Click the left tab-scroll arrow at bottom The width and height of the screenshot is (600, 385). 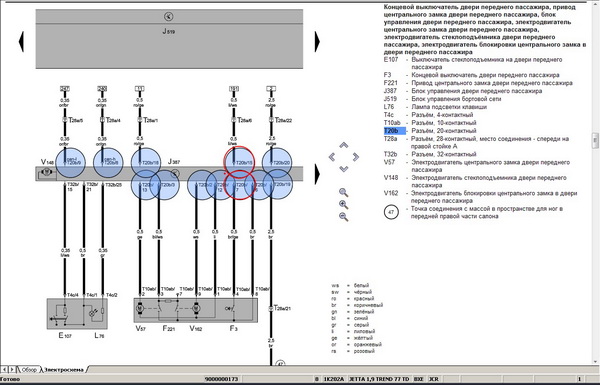(x=4, y=369)
